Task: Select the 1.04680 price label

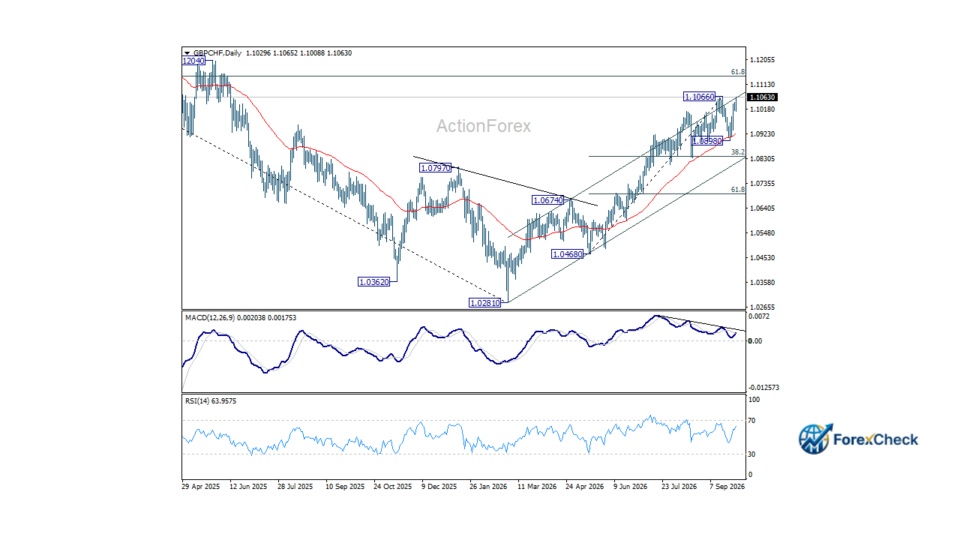Action: coord(568,254)
